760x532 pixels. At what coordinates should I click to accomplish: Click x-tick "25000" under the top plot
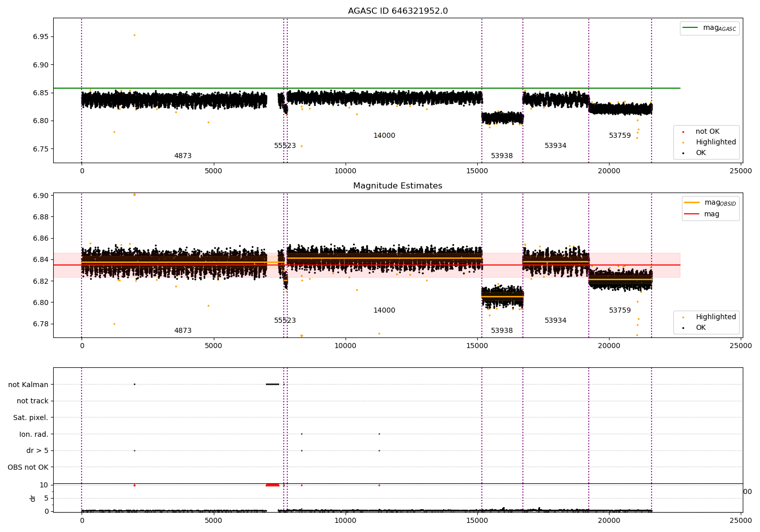741,171
